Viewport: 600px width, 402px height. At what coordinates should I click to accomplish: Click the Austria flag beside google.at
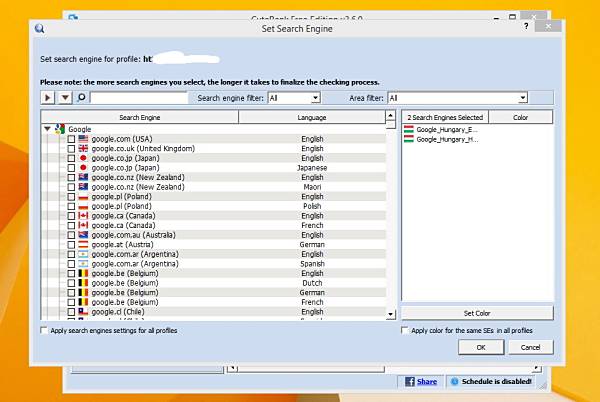tap(83, 244)
